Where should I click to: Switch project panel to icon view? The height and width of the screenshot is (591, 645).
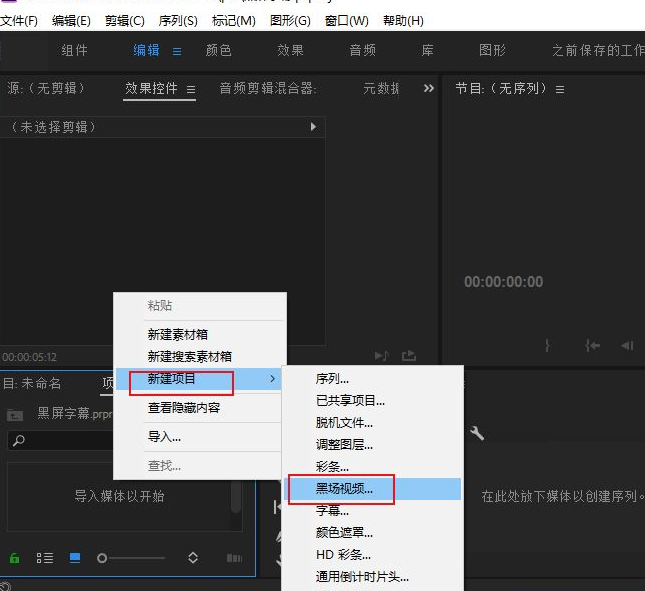[75, 558]
